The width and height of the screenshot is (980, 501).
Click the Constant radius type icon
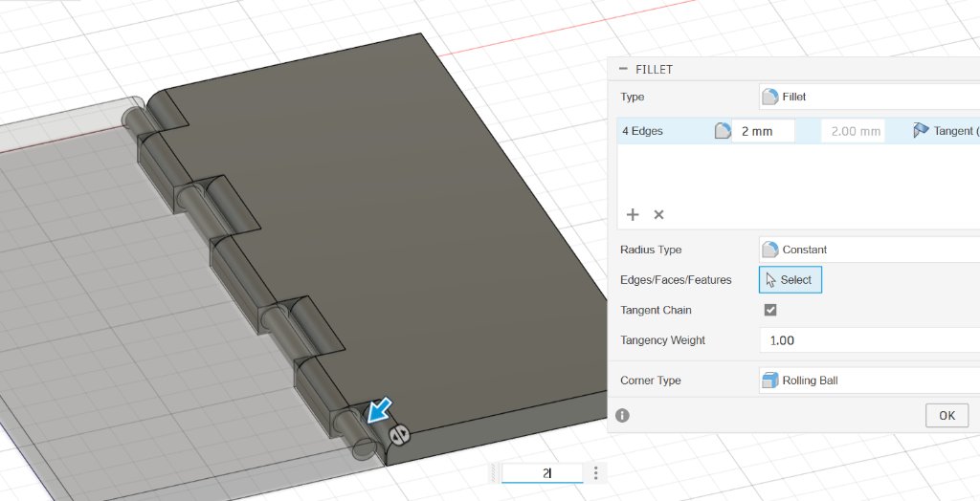click(x=770, y=250)
